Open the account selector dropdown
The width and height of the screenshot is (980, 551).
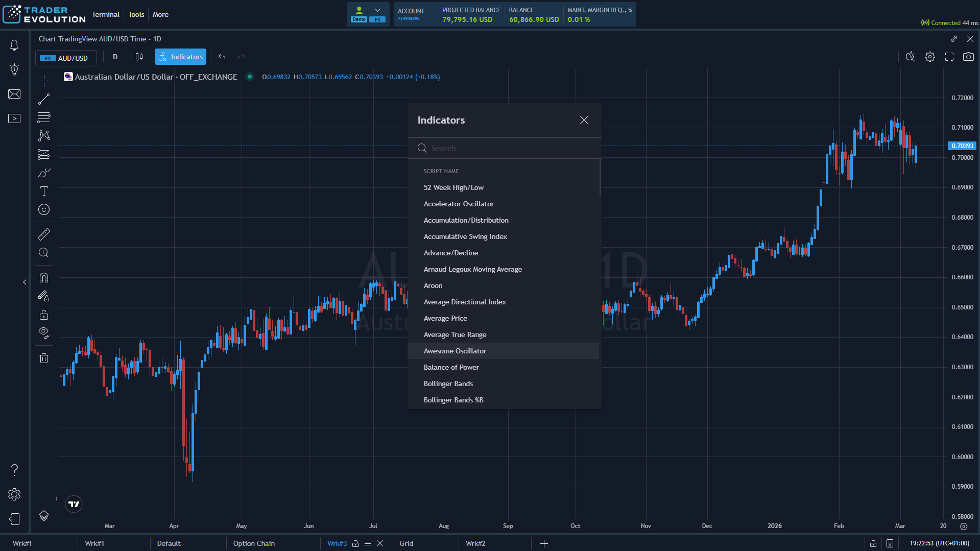378,9
